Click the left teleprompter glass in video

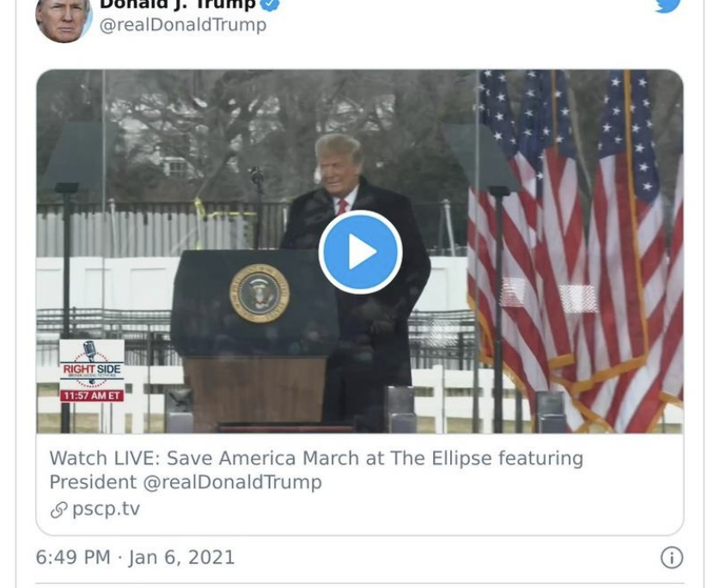tap(78, 157)
